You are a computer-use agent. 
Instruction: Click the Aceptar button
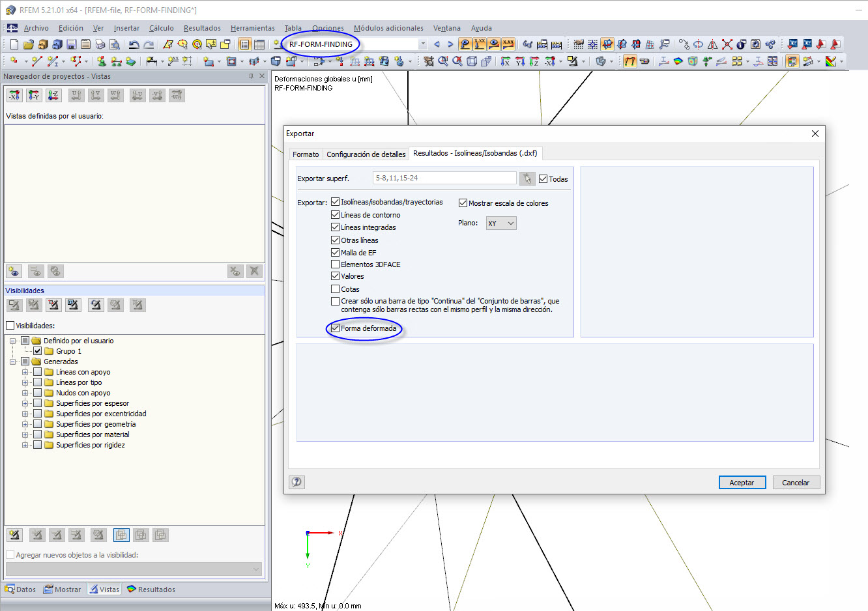point(742,483)
